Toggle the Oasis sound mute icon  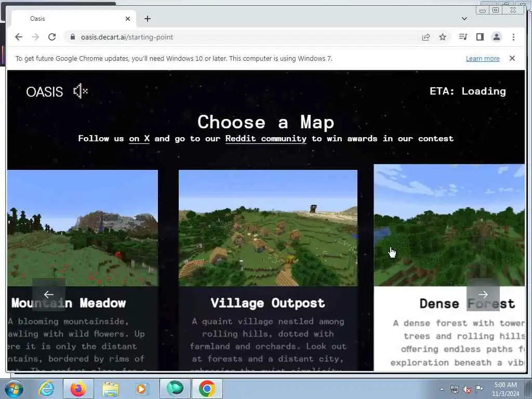coord(81,91)
